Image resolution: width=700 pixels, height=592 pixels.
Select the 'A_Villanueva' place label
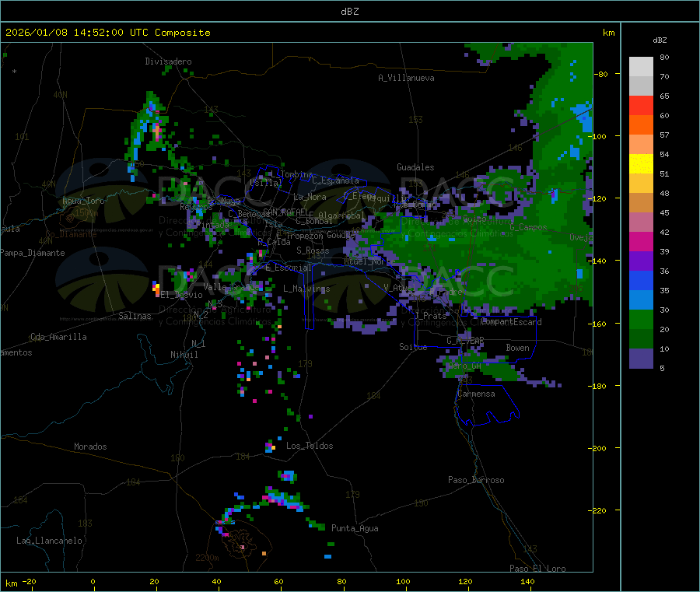pos(406,78)
